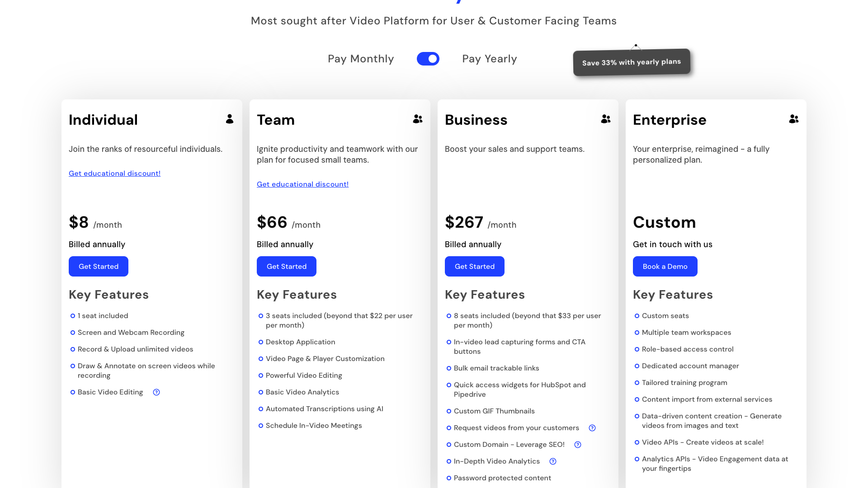Click the Business plan group icon
The image size is (868, 488).
click(605, 119)
